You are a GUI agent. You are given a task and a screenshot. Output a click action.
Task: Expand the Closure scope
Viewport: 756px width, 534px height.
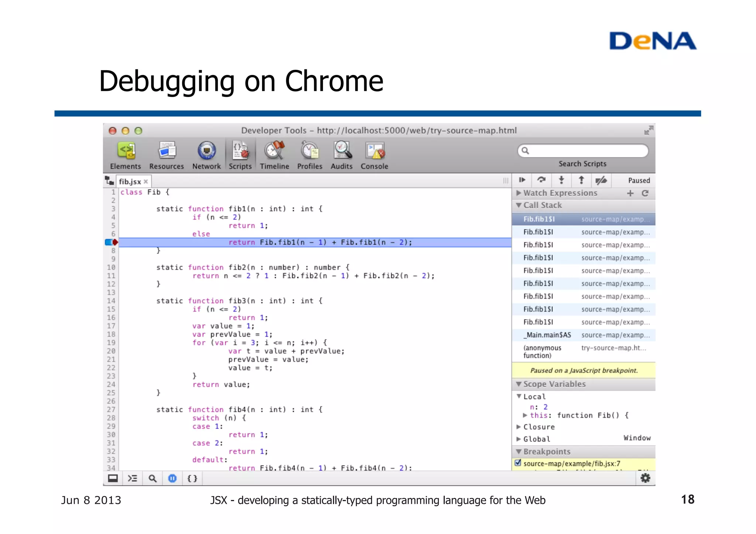[518, 427]
